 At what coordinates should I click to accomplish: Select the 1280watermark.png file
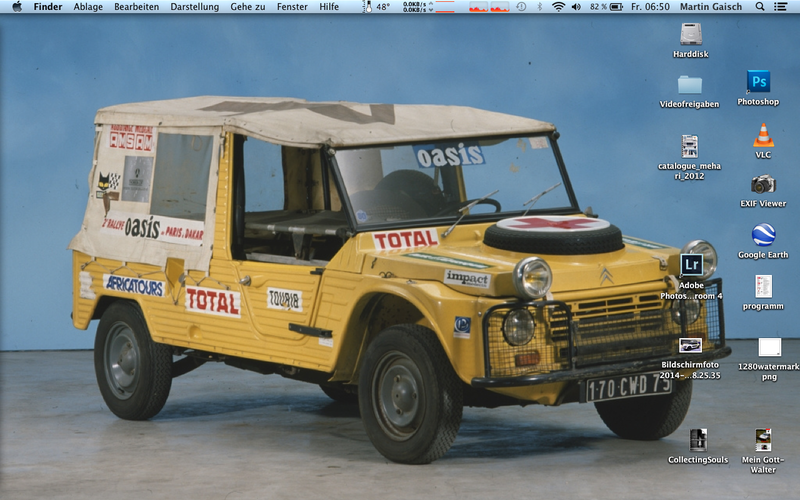tap(769, 347)
